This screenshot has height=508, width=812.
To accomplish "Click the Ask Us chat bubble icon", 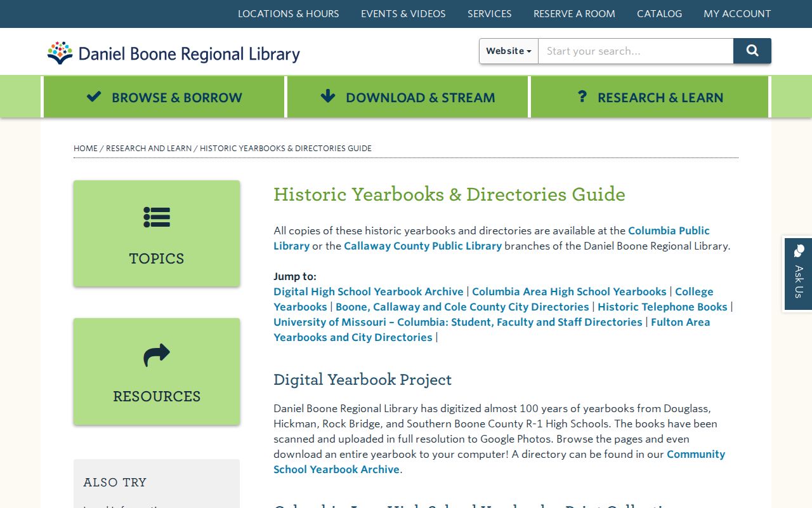I will point(799,251).
